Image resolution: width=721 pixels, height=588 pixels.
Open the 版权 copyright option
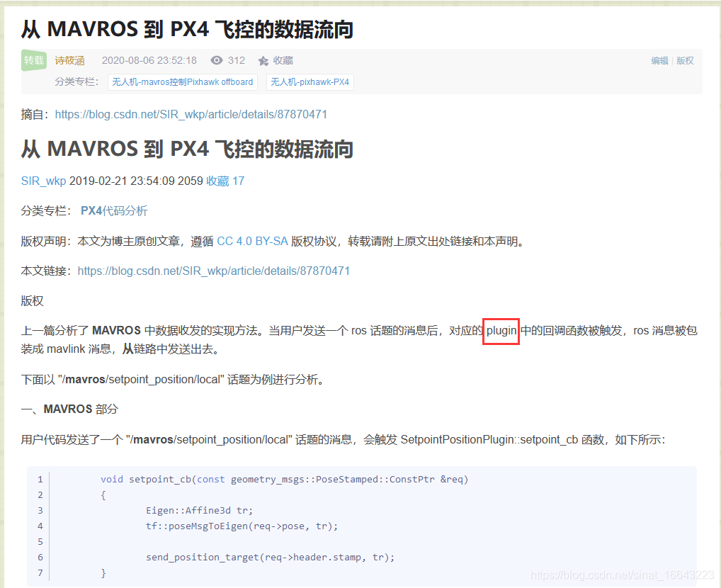pos(684,60)
